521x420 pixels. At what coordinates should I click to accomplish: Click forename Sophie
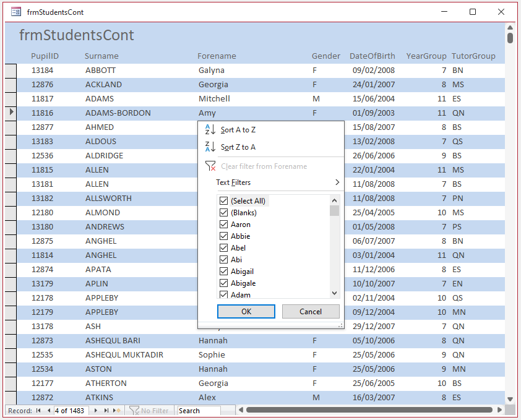click(212, 355)
